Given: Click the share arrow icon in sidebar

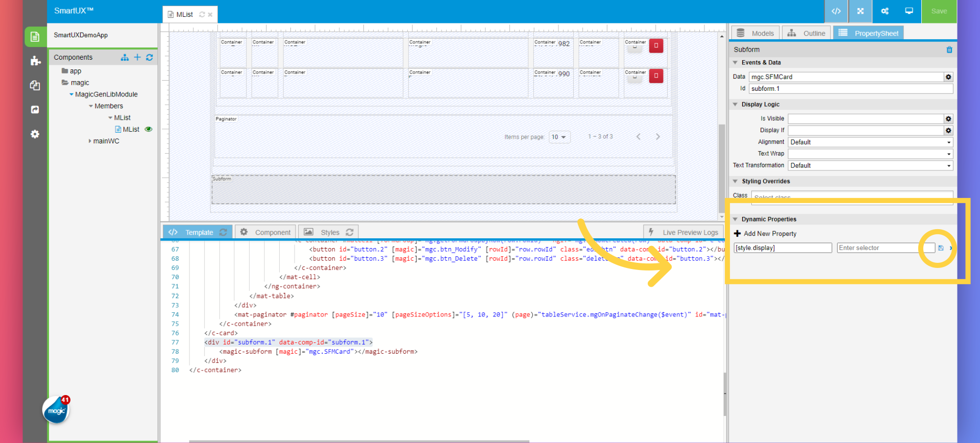Looking at the screenshot, I should point(35,110).
